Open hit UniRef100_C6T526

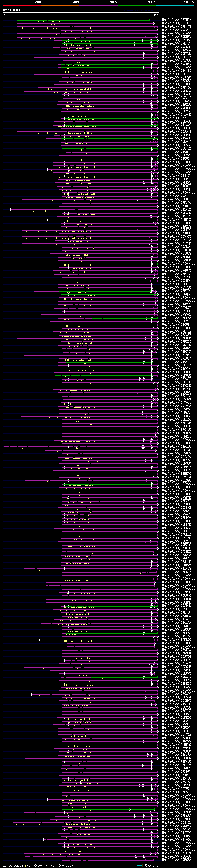[177, 20]
